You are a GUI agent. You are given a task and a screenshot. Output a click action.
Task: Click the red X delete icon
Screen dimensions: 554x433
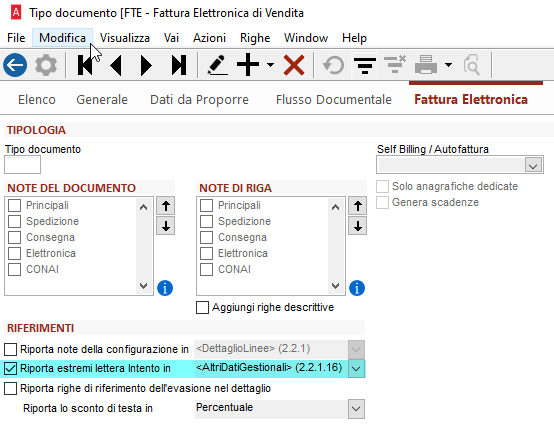294,65
